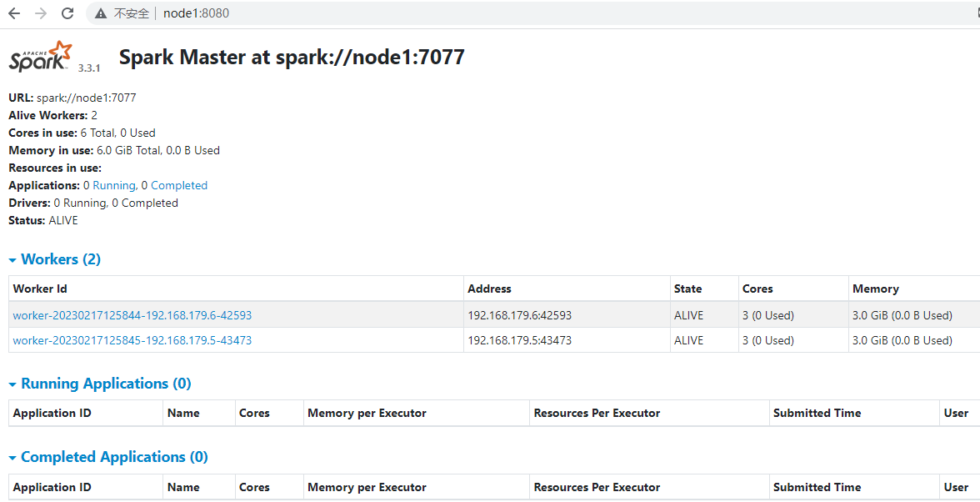
Task: Click the Resources in use label
Action: [x=55, y=168]
